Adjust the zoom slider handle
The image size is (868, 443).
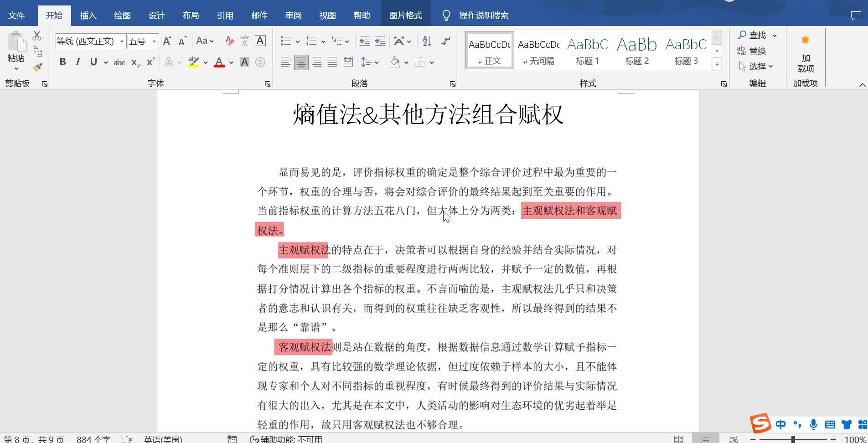(x=793, y=439)
